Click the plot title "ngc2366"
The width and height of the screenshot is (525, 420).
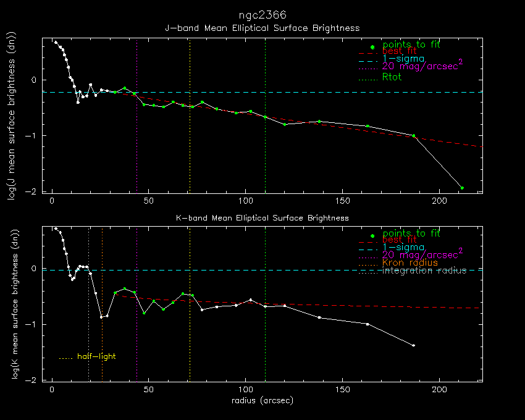pyautogui.click(x=262, y=15)
